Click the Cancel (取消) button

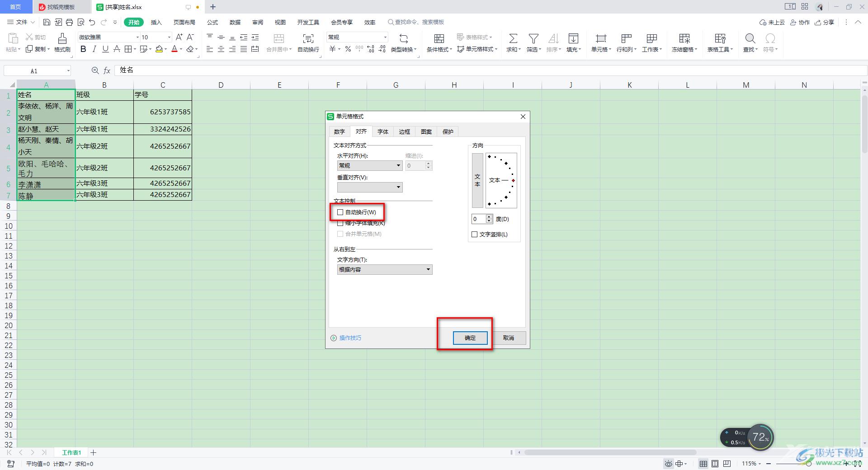tap(509, 338)
